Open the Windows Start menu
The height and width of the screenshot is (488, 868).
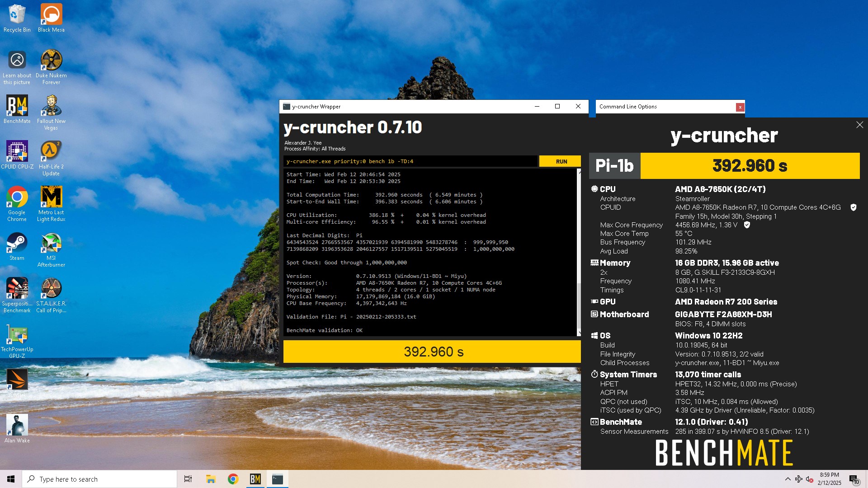(11, 479)
